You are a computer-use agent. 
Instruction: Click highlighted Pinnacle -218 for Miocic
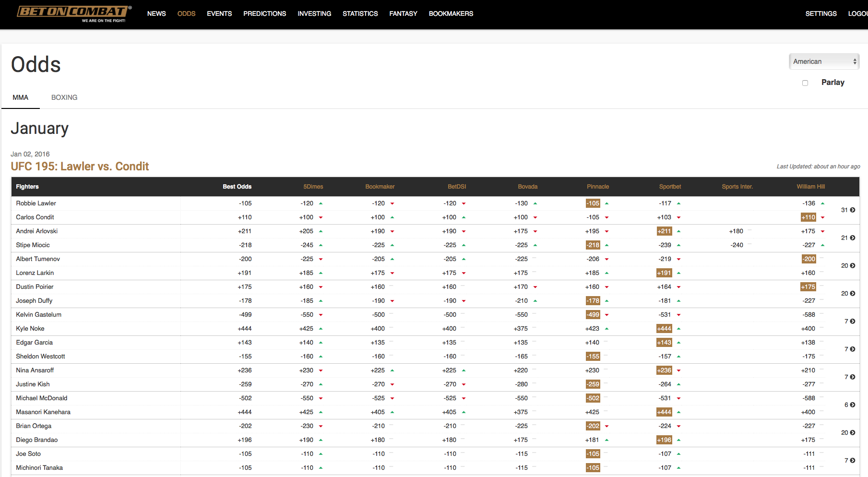pos(593,245)
